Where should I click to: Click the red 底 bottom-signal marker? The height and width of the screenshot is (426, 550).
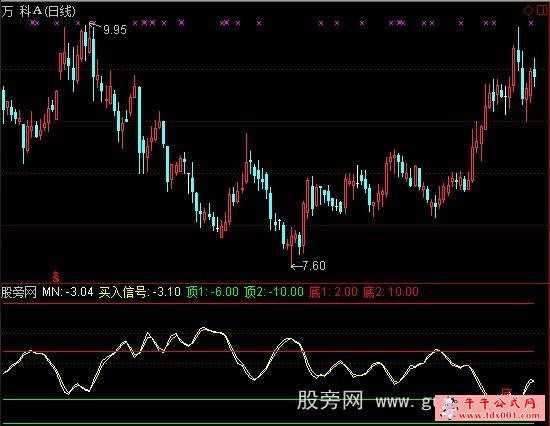click(506, 392)
